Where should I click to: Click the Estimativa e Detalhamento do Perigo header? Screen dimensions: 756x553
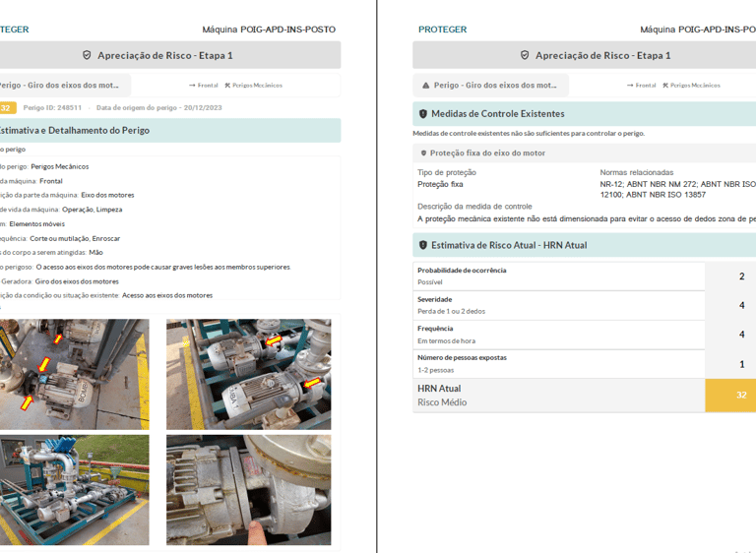[170, 130]
